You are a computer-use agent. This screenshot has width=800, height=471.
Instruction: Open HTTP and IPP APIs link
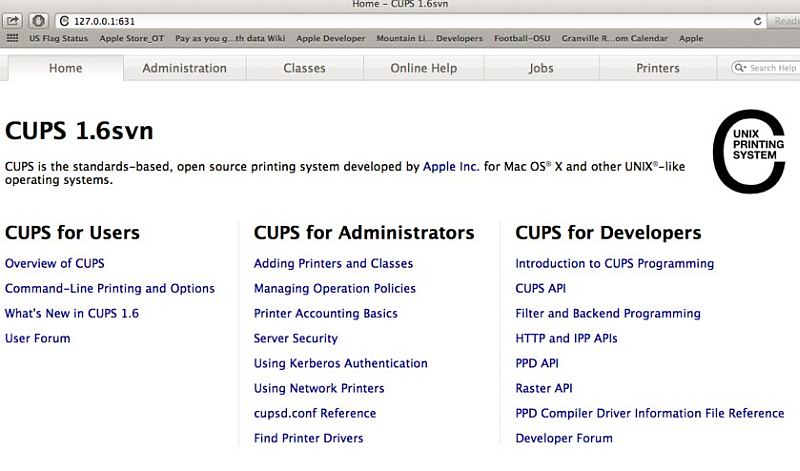pyautogui.click(x=566, y=338)
